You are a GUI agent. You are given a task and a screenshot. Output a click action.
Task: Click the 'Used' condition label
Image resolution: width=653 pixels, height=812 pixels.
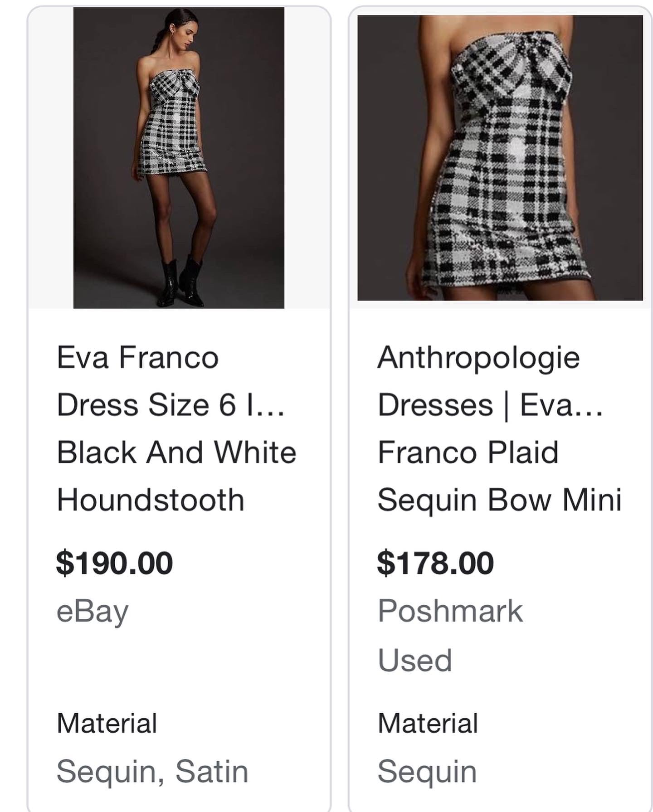coord(415,660)
